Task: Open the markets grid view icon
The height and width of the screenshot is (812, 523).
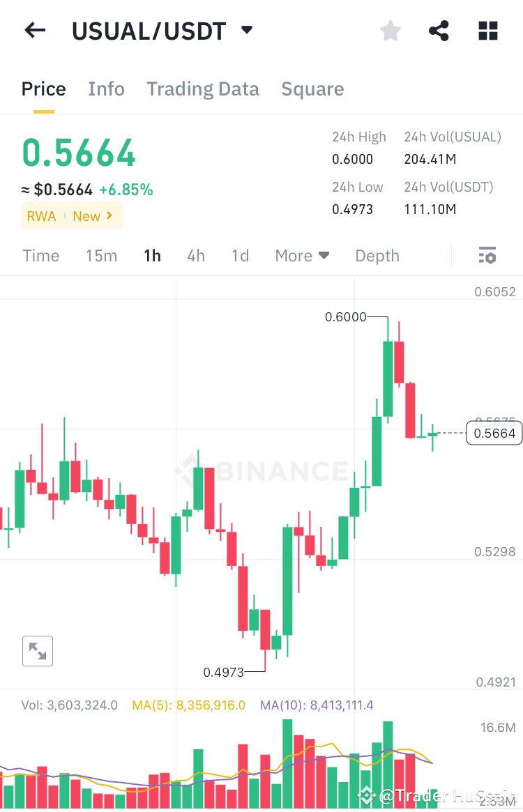Action: pyautogui.click(x=487, y=30)
